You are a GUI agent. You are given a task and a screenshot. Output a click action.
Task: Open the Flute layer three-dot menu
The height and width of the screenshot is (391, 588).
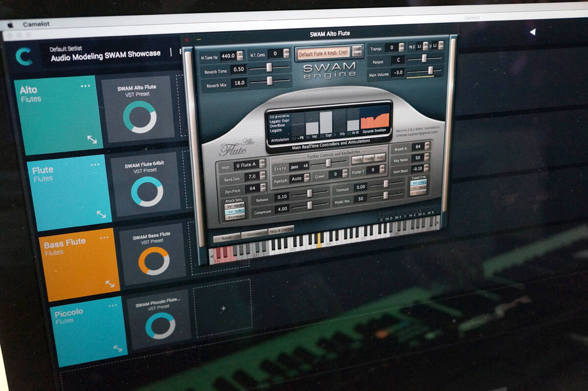tap(95, 165)
